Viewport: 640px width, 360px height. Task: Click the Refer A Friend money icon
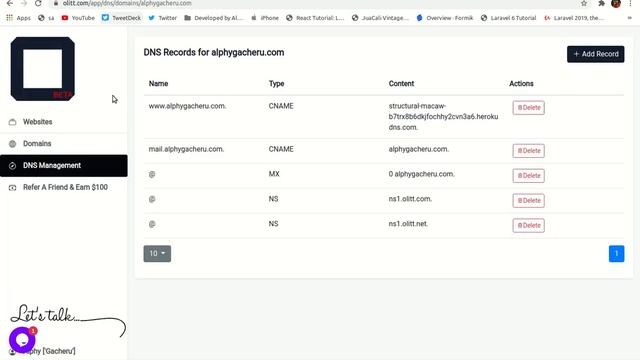12,188
